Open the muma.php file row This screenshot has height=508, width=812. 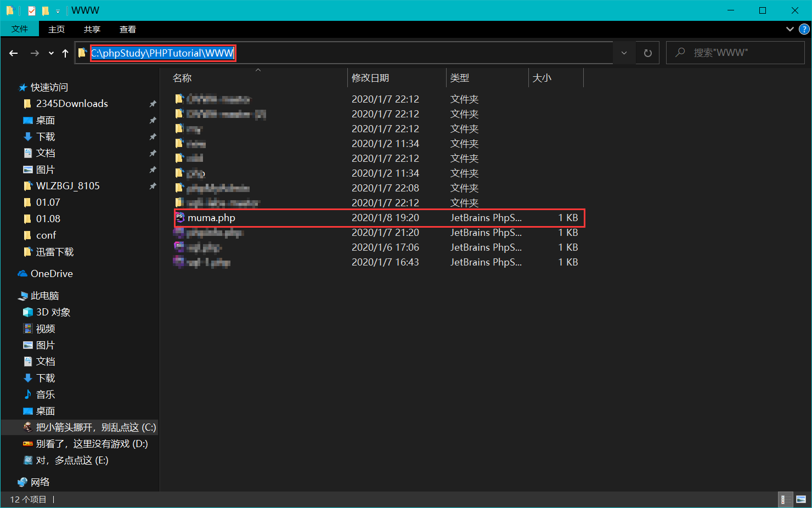click(379, 218)
